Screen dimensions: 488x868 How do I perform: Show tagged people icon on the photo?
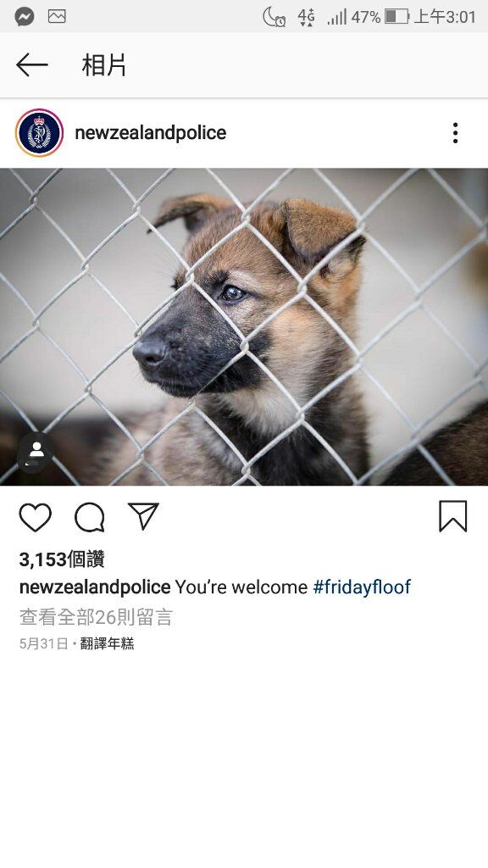36,451
